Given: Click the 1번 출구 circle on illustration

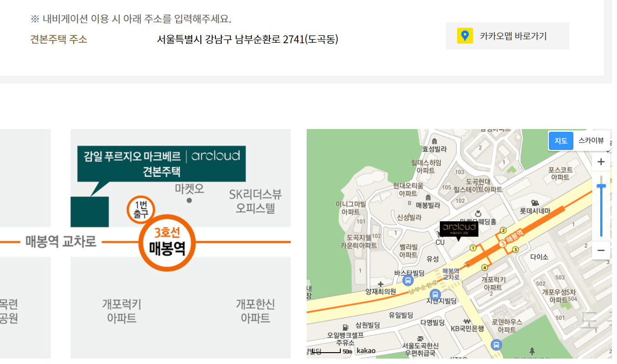Looking at the screenshot, I should [141, 210].
